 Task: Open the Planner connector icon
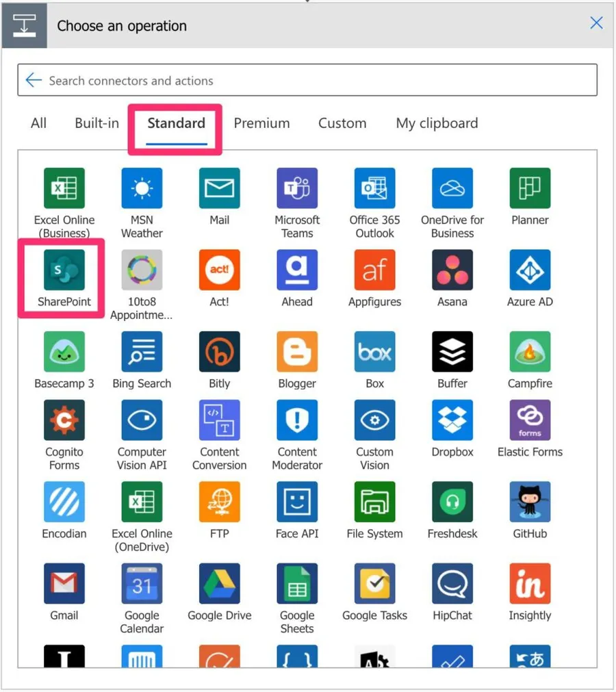point(530,188)
